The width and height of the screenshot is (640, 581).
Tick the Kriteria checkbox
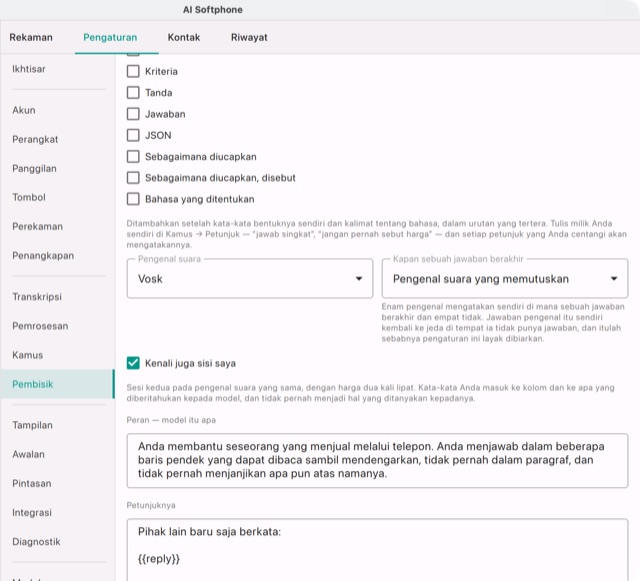(x=133, y=71)
